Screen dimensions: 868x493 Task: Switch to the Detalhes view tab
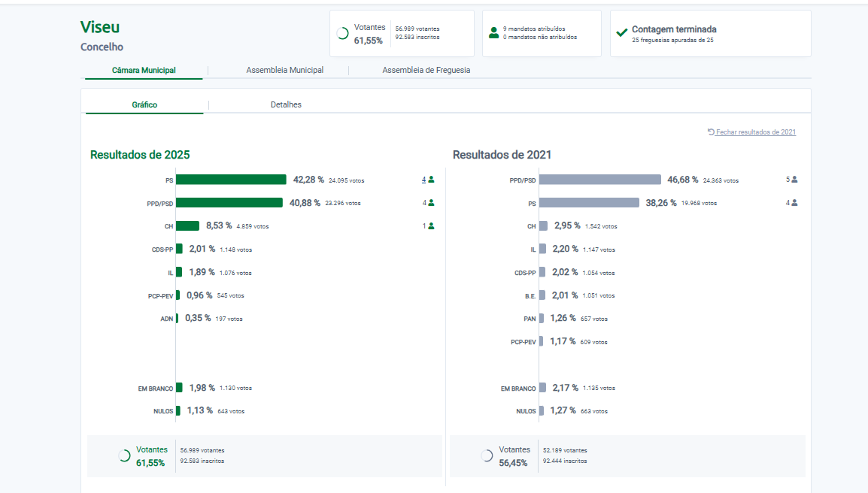(x=286, y=104)
